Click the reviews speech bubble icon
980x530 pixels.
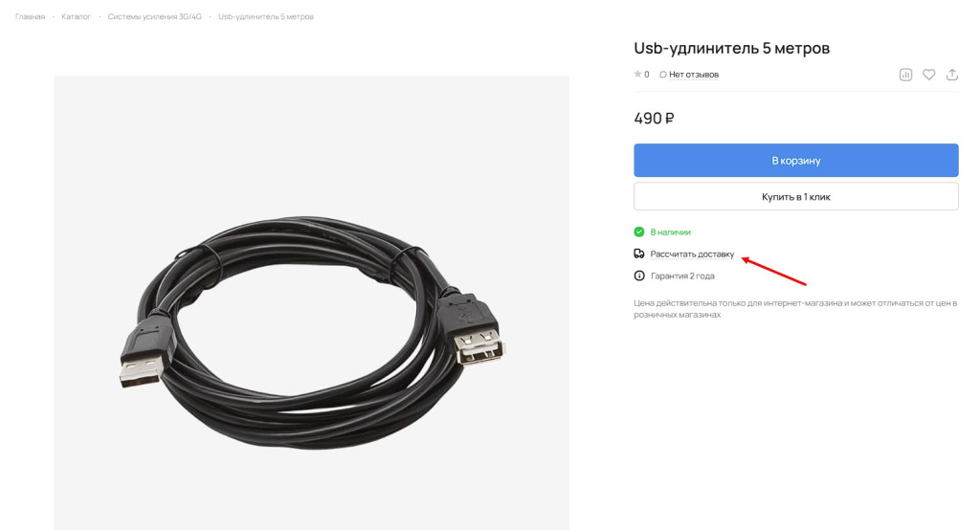click(663, 75)
